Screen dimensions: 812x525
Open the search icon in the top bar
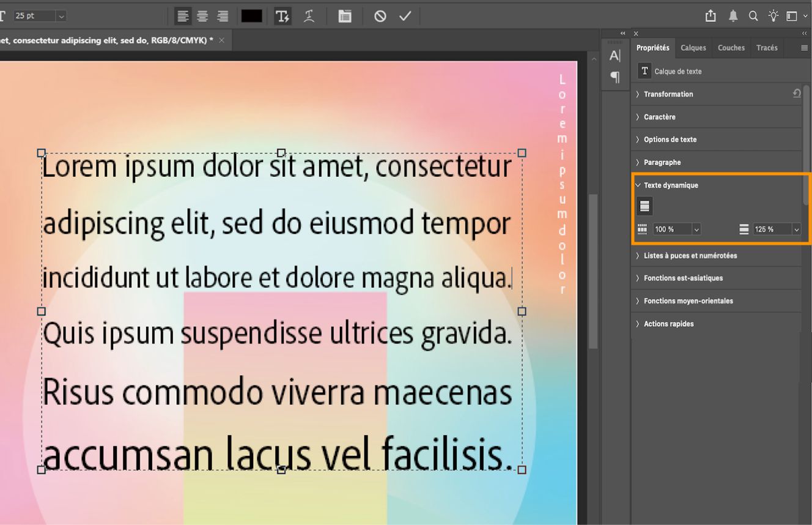pos(753,16)
